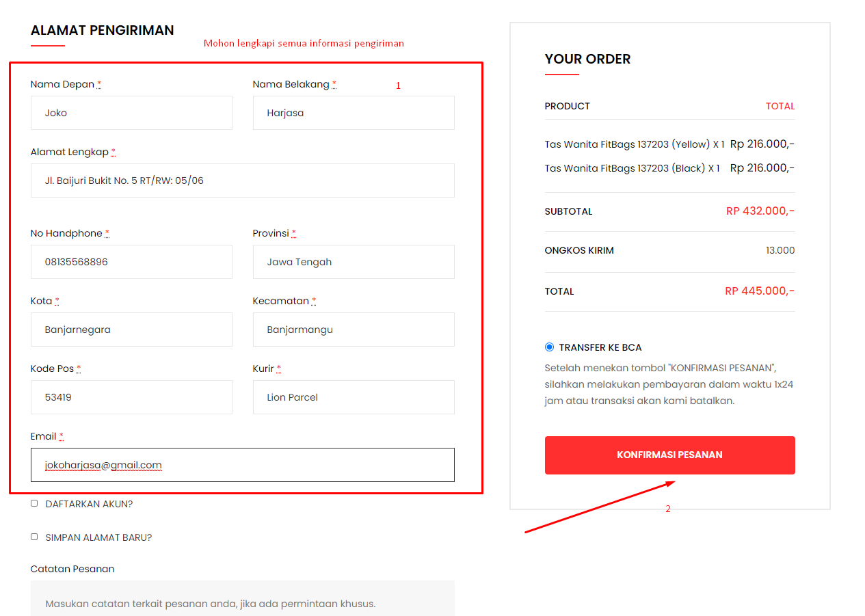865x616 pixels.
Task: Select the Transfer ke BCA radio button
Action: (549, 347)
